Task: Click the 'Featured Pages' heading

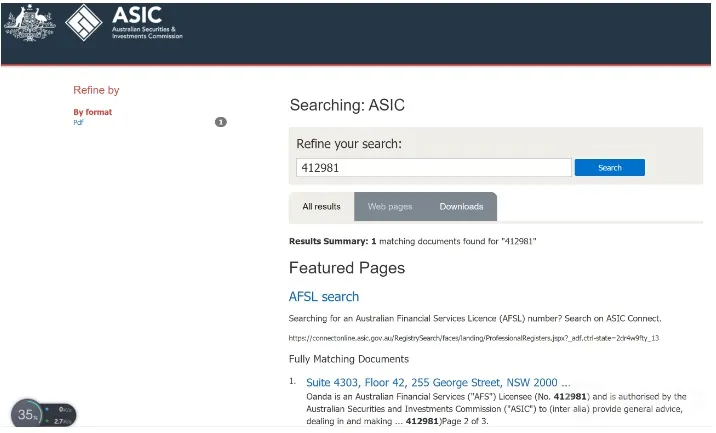Action: coord(347,268)
